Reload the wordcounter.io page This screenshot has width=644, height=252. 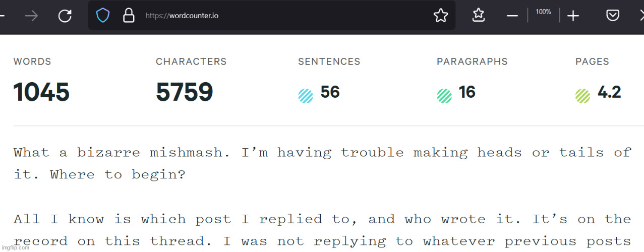(65, 16)
